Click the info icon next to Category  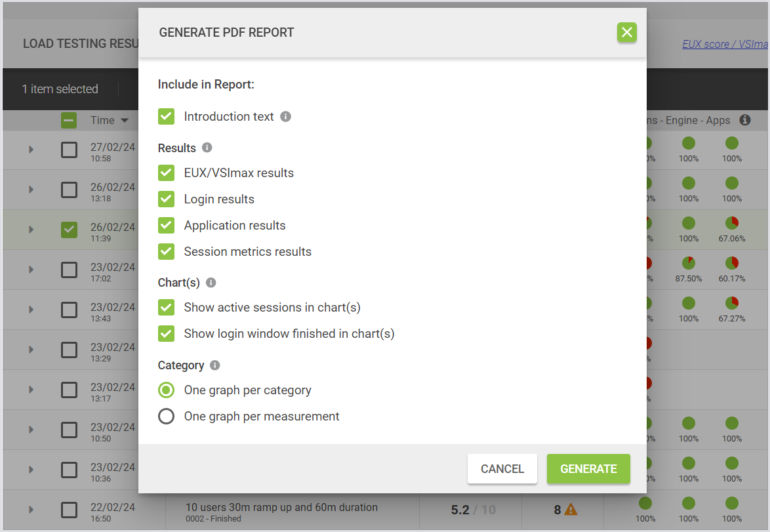(x=214, y=365)
